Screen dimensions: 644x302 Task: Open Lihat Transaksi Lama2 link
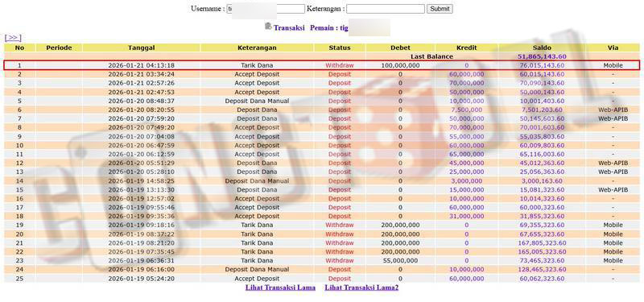(361, 288)
